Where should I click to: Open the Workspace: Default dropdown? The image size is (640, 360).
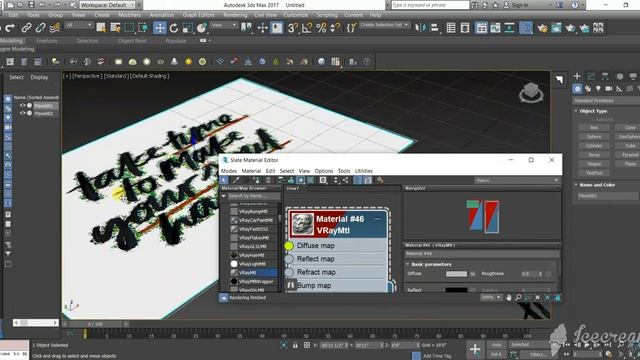[x=107, y=5]
